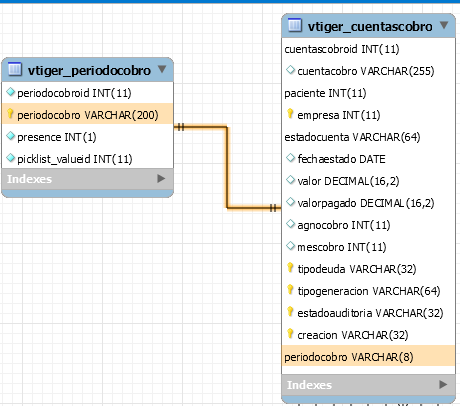Select the orange relationship line between the two tables

click(227, 167)
